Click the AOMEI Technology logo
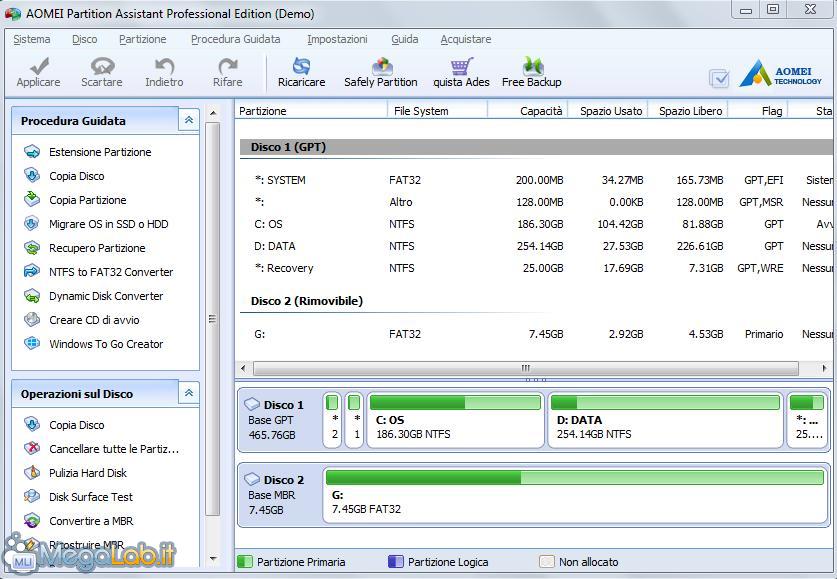Image resolution: width=837 pixels, height=579 pixels. 780,74
